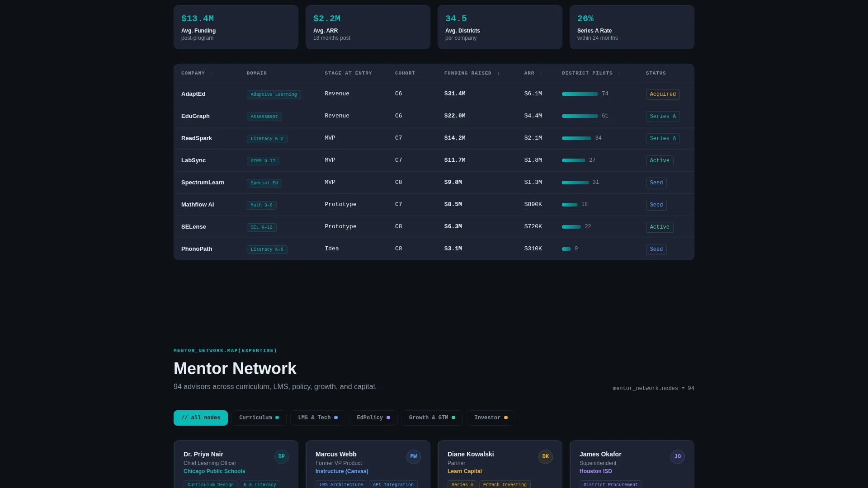Click the Literacy K–5 domain tag
Viewport: 868px width, 488px height.
coord(267,249)
